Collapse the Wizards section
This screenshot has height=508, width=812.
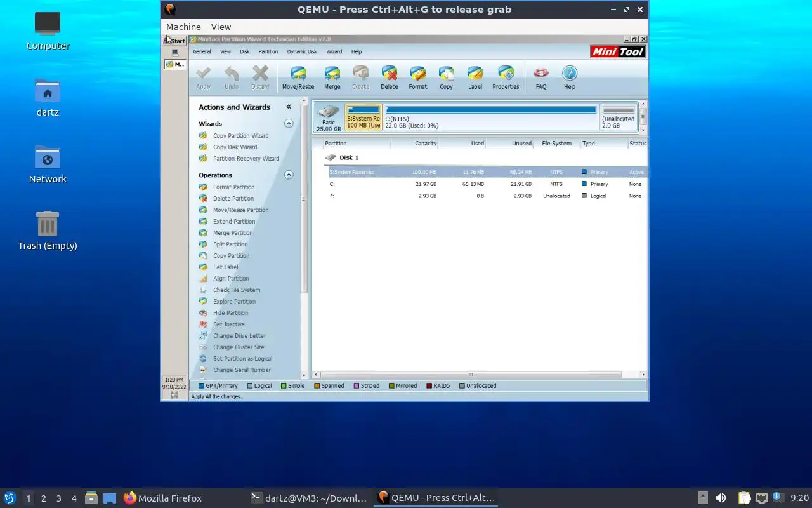289,123
